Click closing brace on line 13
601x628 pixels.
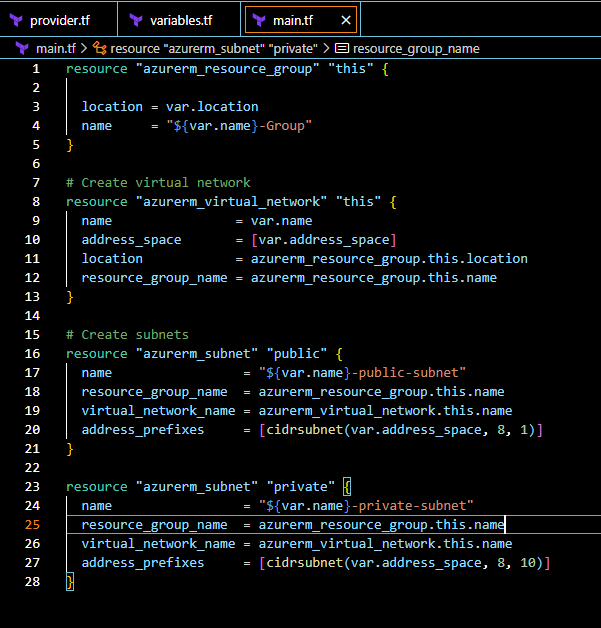(70, 297)
